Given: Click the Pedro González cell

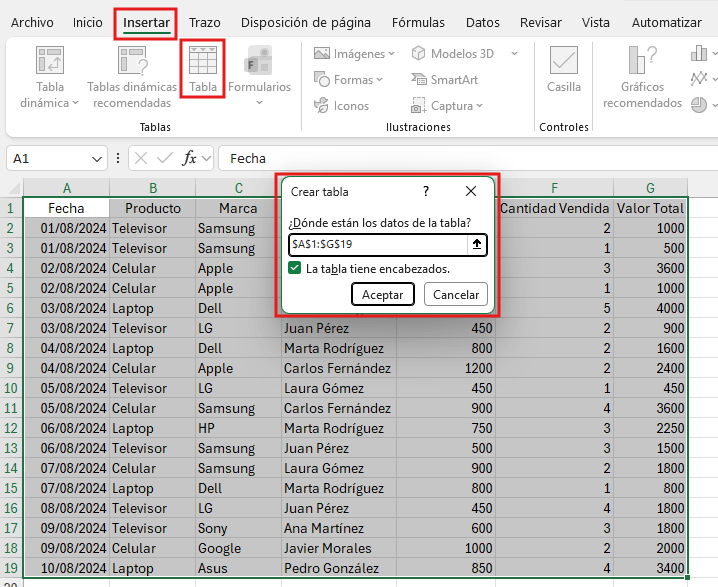Looking at the screenshot, I should [x=339, y=568].
